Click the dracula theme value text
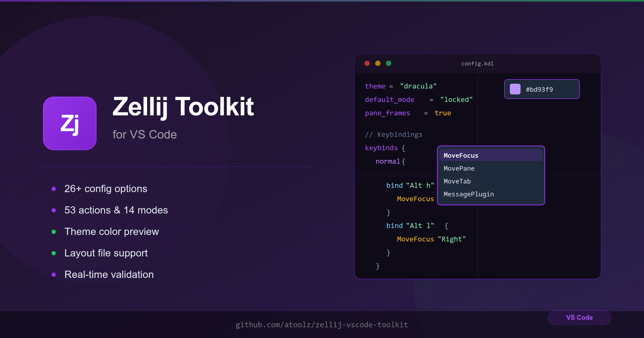Viewport: 644px width, 338px height. (x=418, y=86)
